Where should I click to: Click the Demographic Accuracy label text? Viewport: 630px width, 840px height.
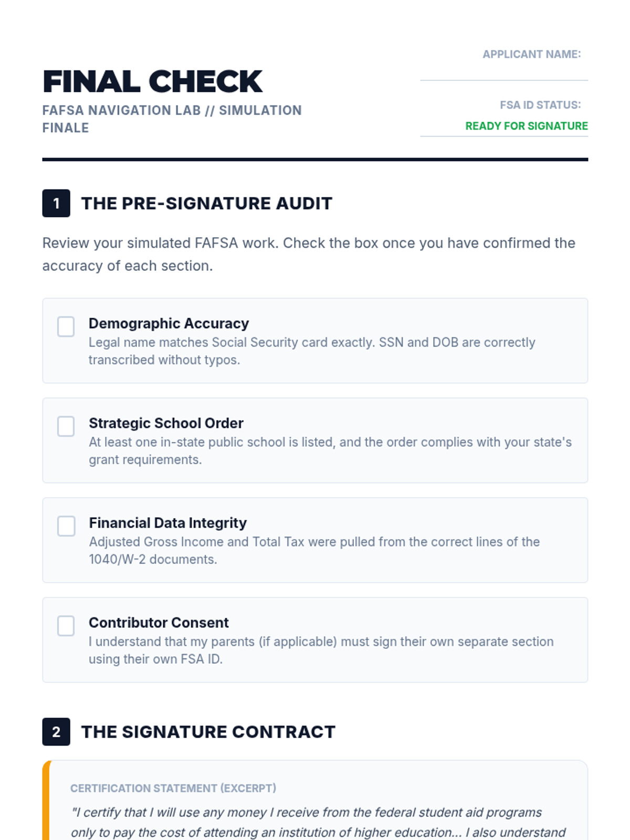[x=169, y=323]
